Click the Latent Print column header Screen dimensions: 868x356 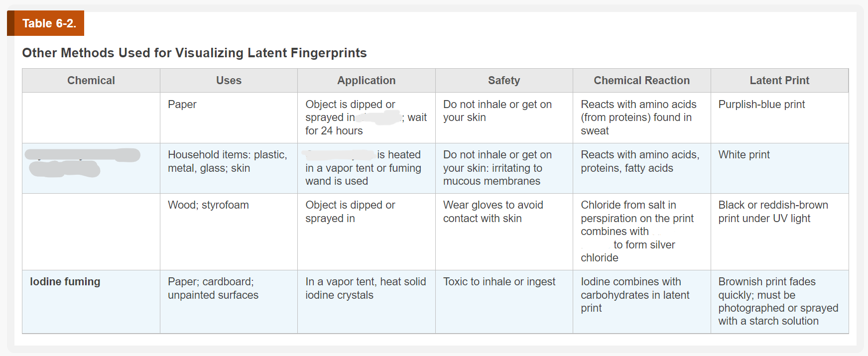[x=779, y=81]
